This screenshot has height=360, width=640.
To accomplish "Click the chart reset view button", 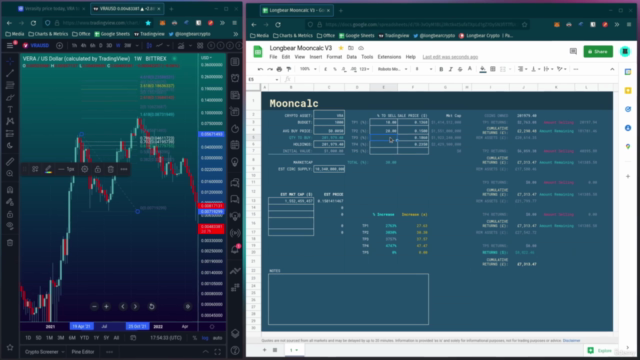I will click(151, 307).
